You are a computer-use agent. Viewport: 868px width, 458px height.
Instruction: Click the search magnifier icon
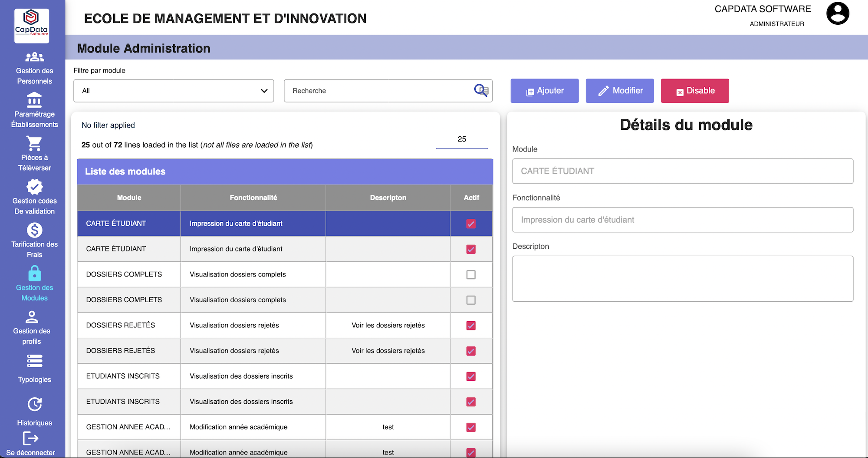click(481, 90)
